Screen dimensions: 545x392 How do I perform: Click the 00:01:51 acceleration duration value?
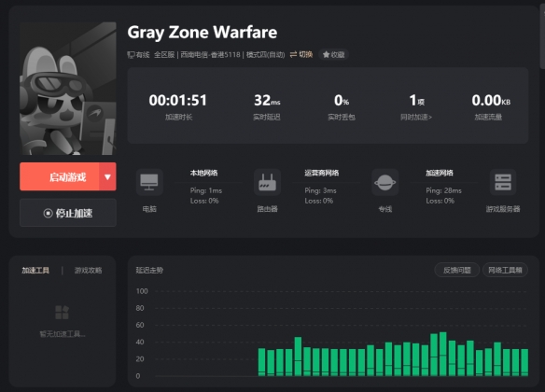[x=178, y=101]
